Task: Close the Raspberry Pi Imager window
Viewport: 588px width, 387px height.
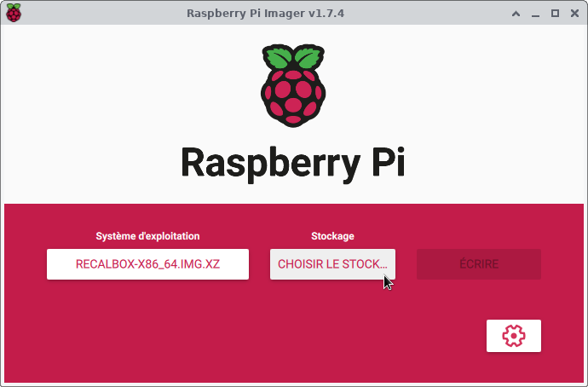Action: click(574, 14)
